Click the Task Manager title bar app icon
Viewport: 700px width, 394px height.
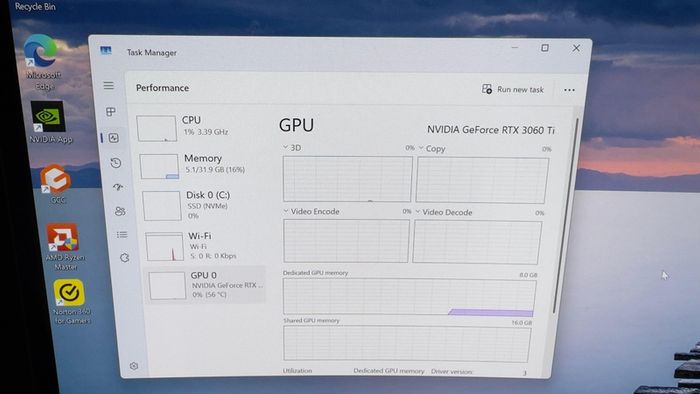click(x=106, y=51)
